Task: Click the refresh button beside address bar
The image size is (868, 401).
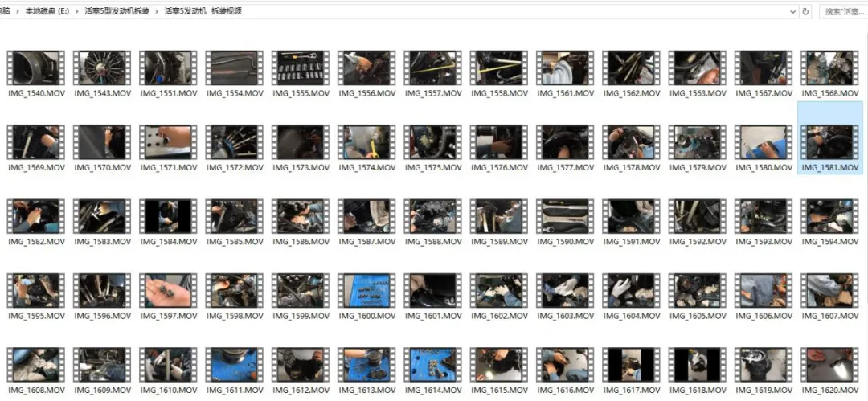Action: [806, 11]
